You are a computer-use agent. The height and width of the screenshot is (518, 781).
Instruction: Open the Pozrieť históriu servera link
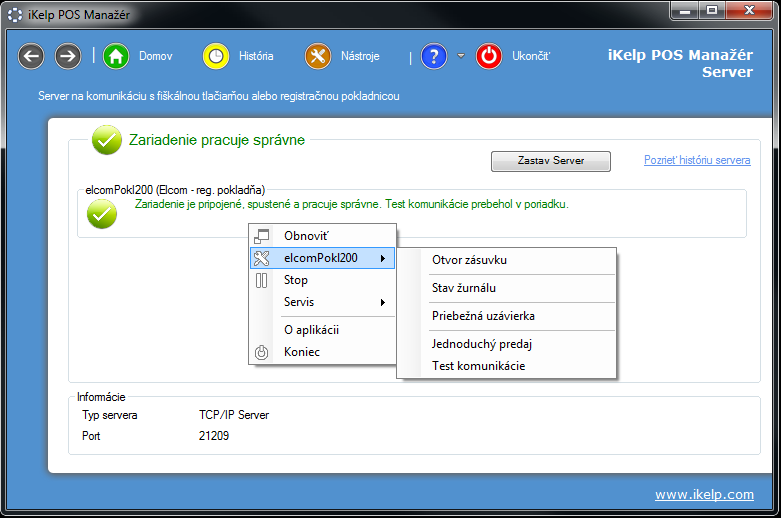click(696, 160)
